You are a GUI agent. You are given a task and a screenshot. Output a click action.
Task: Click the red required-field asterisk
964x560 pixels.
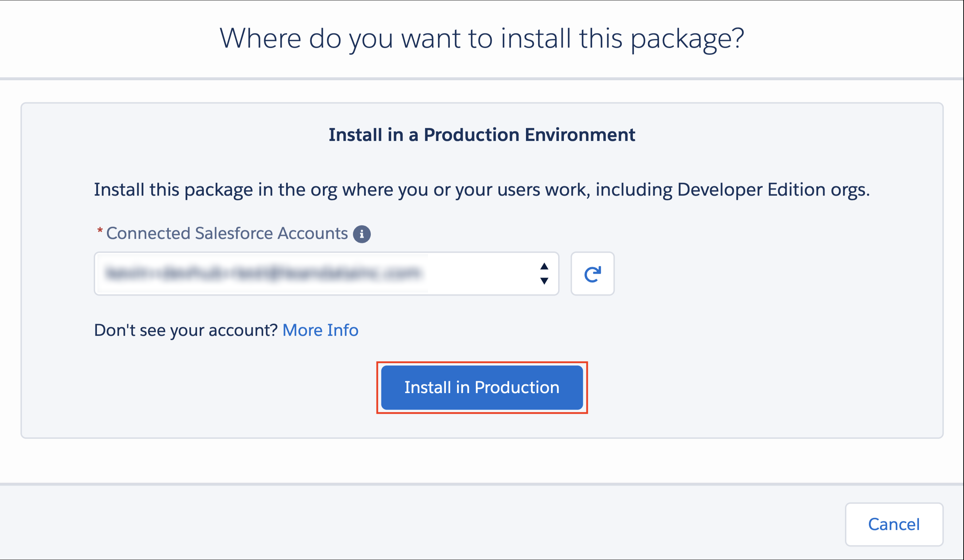coord(100,231)
